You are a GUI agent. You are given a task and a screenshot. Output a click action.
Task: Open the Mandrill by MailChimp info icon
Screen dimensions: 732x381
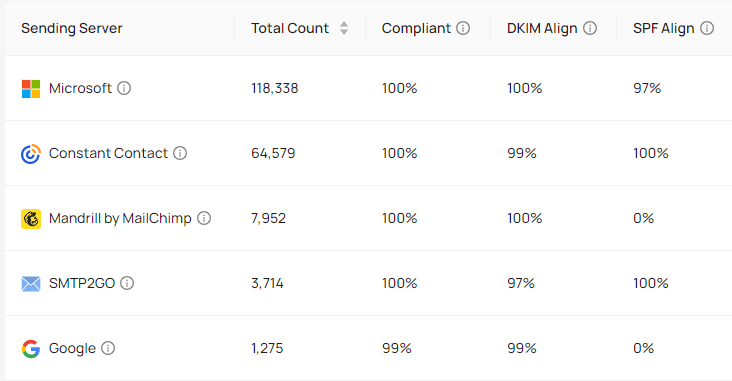click(204, 218)
